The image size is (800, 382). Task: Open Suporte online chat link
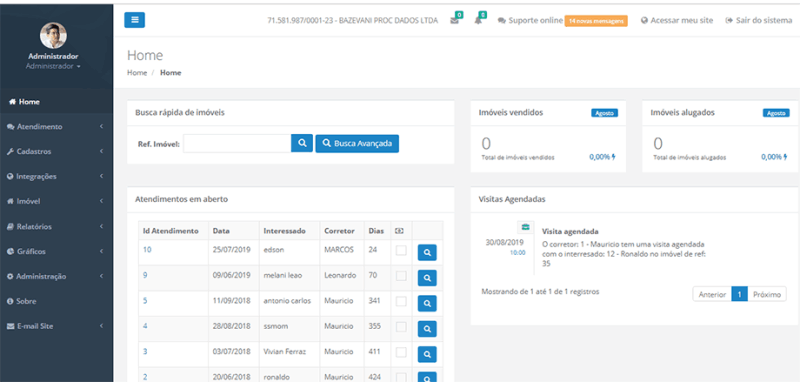(531, 21)
